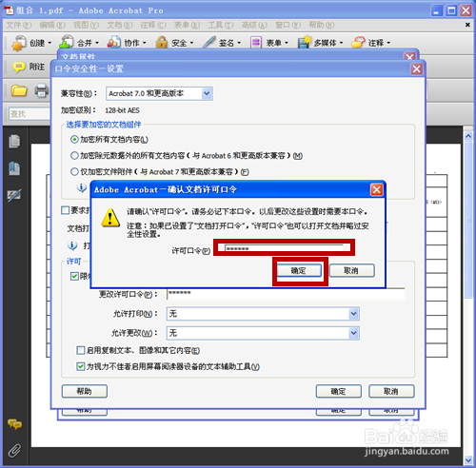Open the Attachments paperclip panel icon
Image resolution: width=476 pixels, height=468 pixels.
pos(14,450)
